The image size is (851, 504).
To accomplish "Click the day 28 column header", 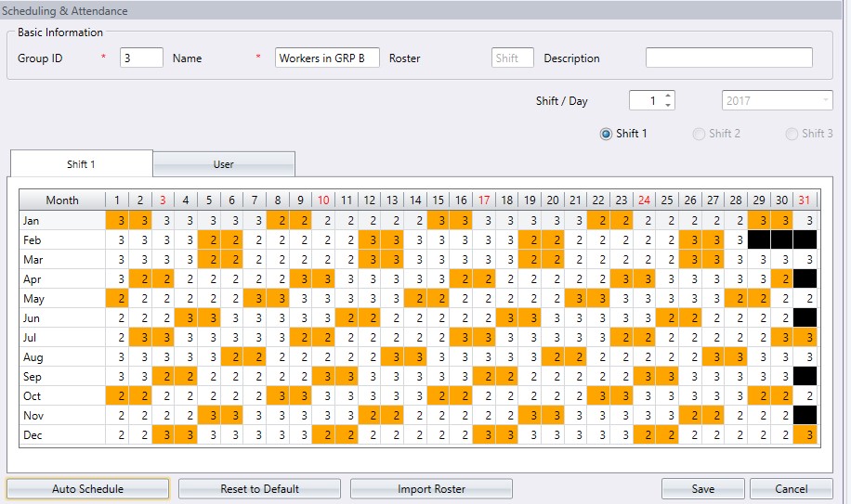I will [736, 200].
